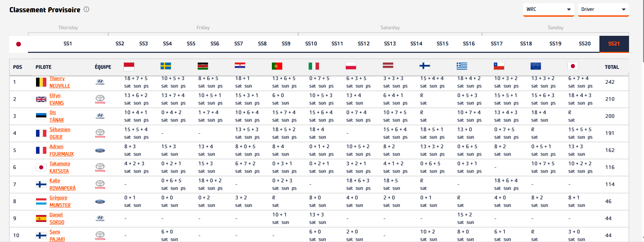Click the Kenya flag column header
The width and height of the screenshot is (644, 242).
(x=203, y=66)
